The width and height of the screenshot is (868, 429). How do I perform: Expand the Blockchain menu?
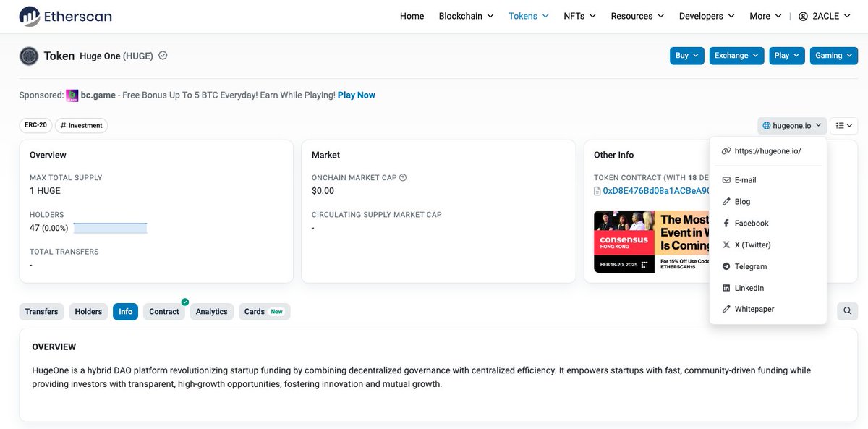click(466, 16)
